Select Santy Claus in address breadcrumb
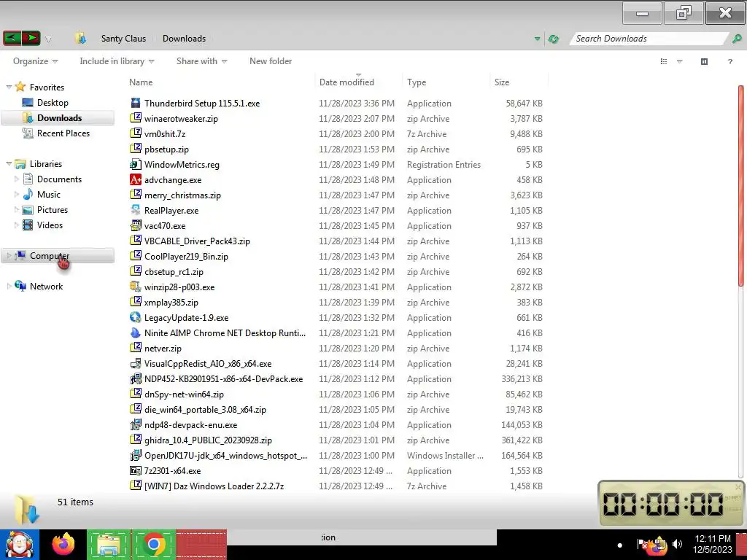This screenshot has width=747, height=560. coord(123,39)
